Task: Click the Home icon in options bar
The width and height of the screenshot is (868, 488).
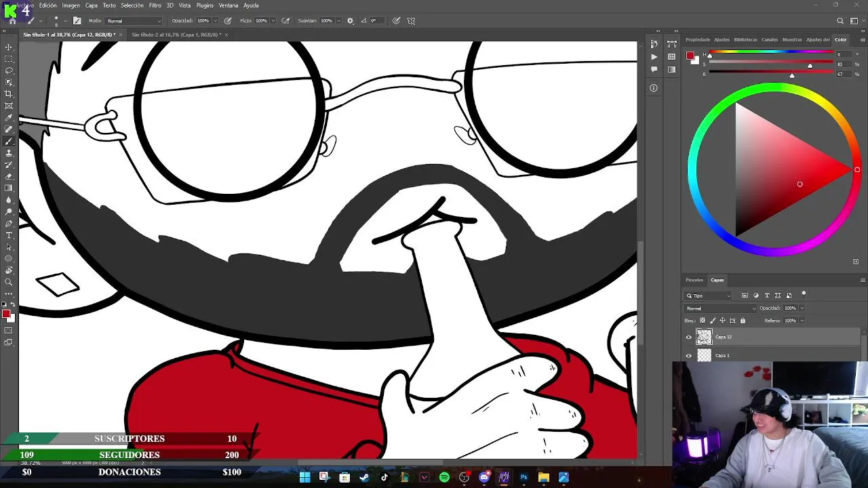Action: (x=12, y=21)
